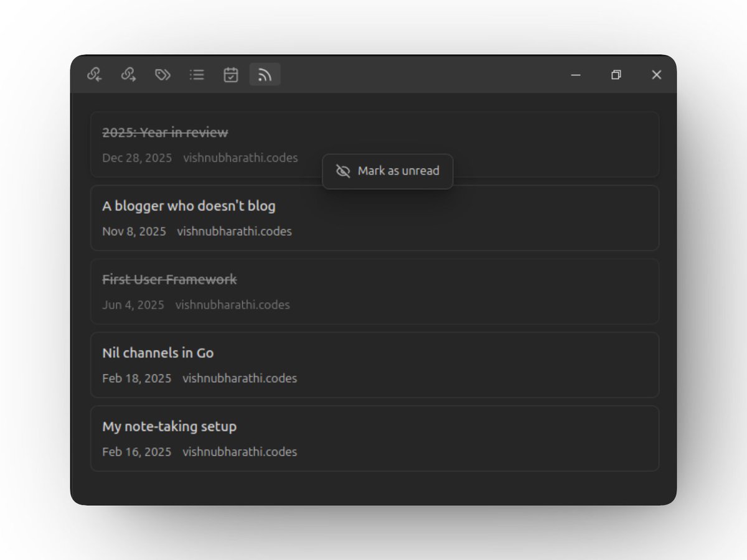This screenshot has height=560, width=747.
Task: Open the outline list icon
Action: coord(197,75)
